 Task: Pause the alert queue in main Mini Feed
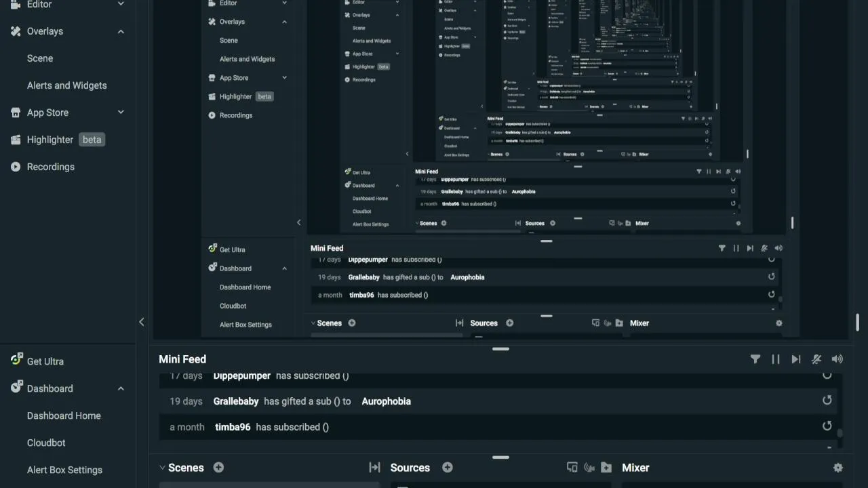coord(776,359)
